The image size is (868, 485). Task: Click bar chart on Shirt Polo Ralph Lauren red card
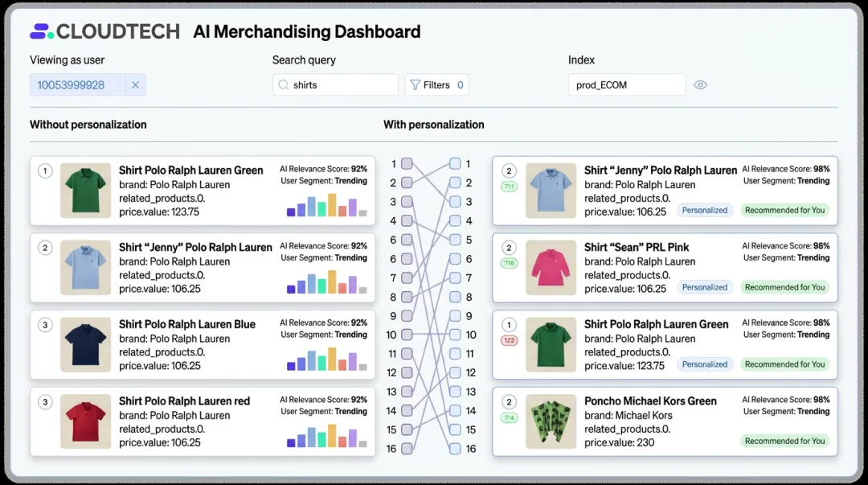(x=326, y=435)
